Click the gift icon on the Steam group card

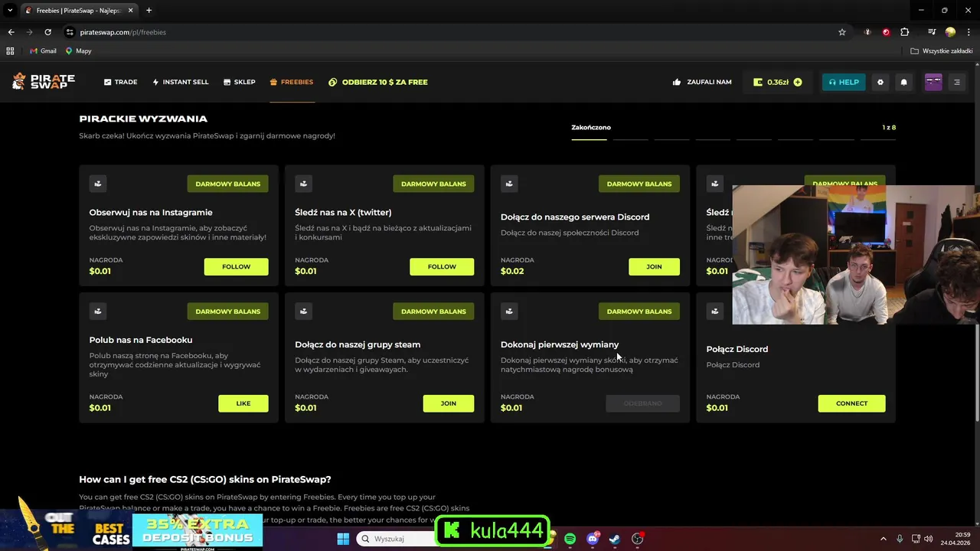point(304,311)
